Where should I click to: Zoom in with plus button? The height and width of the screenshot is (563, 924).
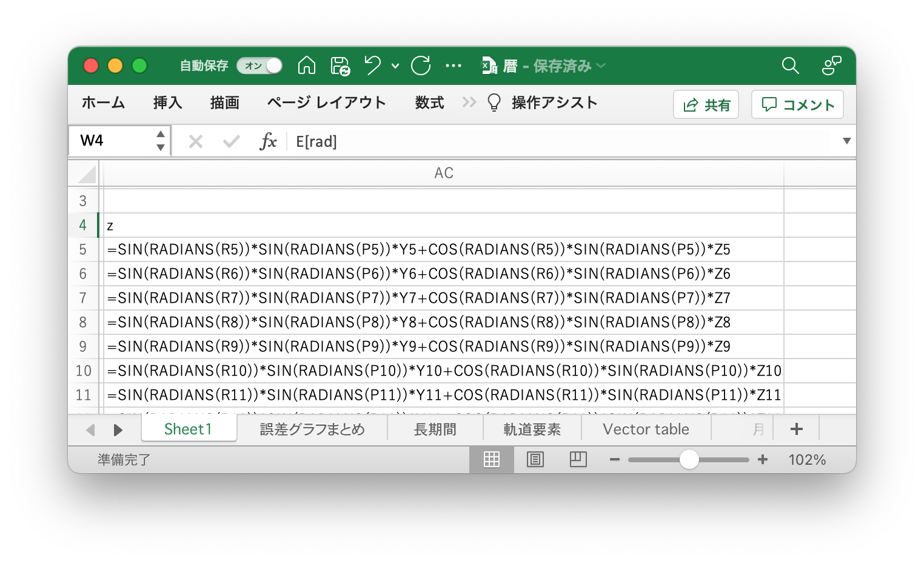pyautogui.click(x=763, y=460)
